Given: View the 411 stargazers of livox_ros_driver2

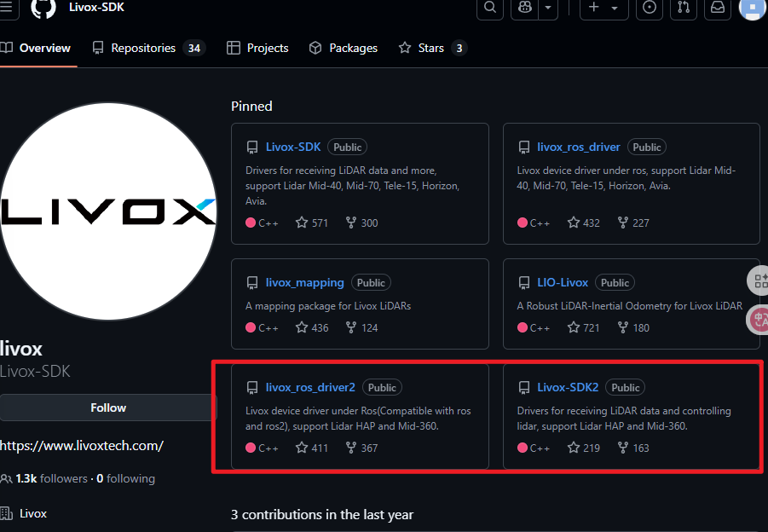Looking at the screenshot, I should coord(312,448).
